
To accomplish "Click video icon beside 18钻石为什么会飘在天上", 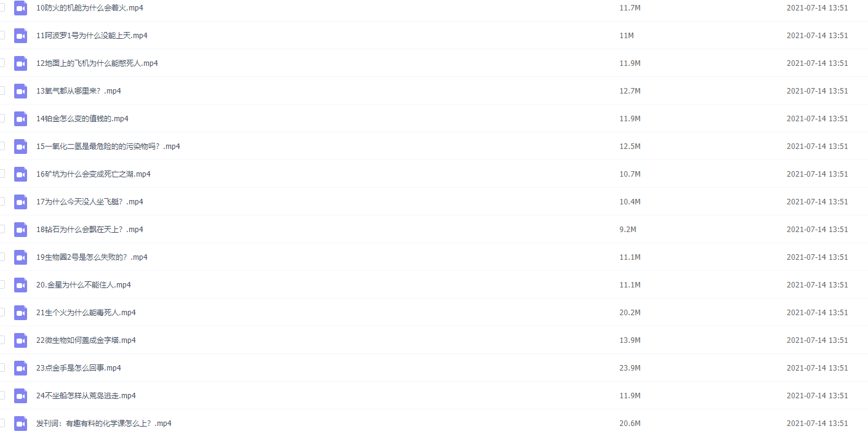I will tap(21, 230).
